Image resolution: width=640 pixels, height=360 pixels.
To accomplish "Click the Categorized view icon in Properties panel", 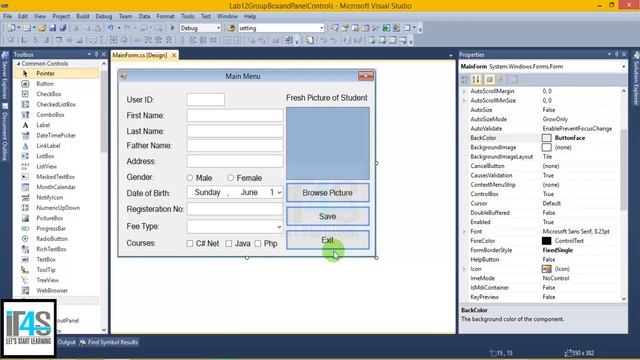I will (x=465, y=79).
